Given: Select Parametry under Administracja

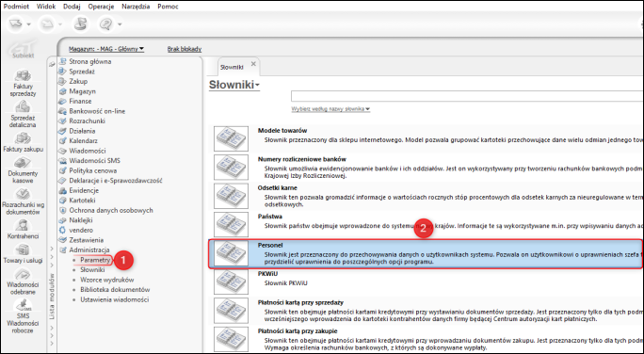Looking at the screenshot, I should click(95, 260).
